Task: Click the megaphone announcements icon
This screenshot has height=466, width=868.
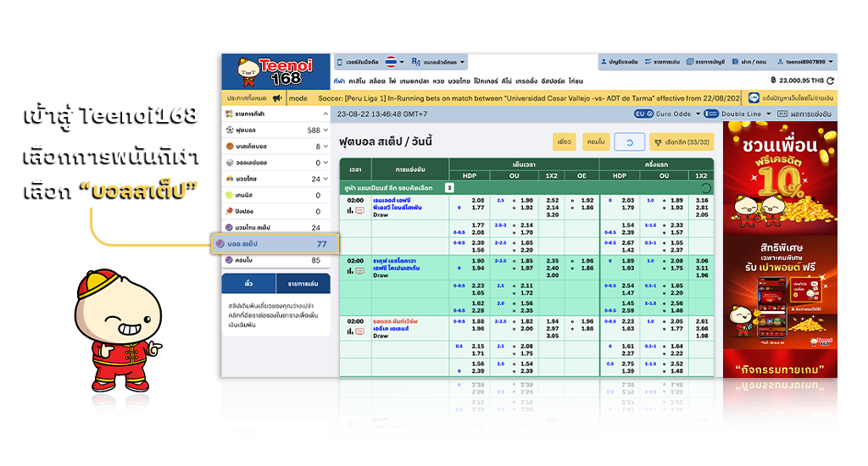Action: [x=277, y=98]
